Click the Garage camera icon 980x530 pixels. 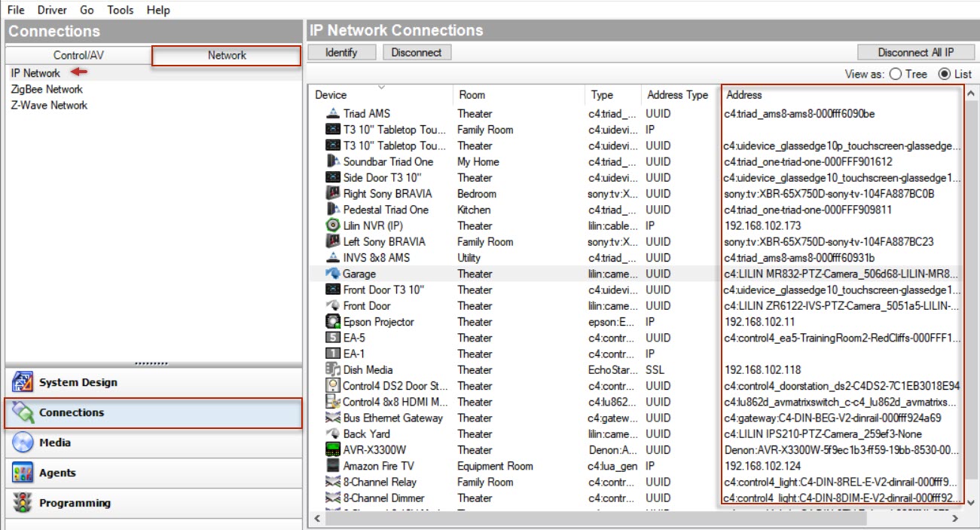tap(333, 274)
